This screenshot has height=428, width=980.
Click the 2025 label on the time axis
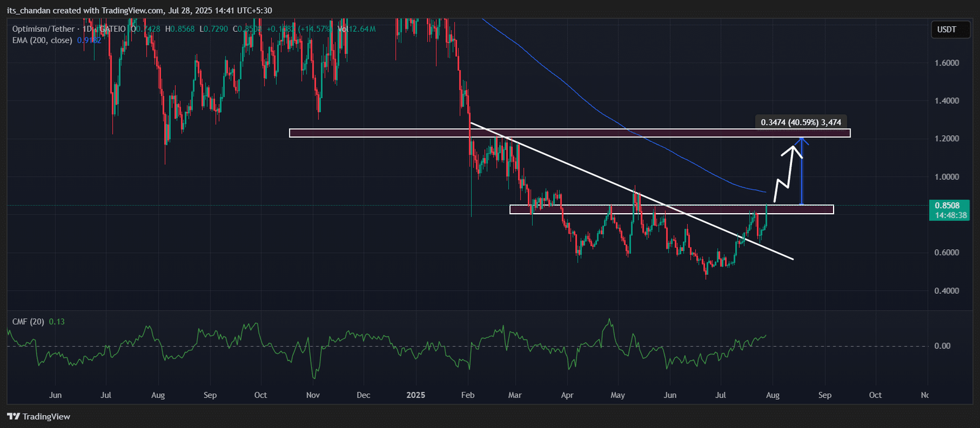(417, 395)
